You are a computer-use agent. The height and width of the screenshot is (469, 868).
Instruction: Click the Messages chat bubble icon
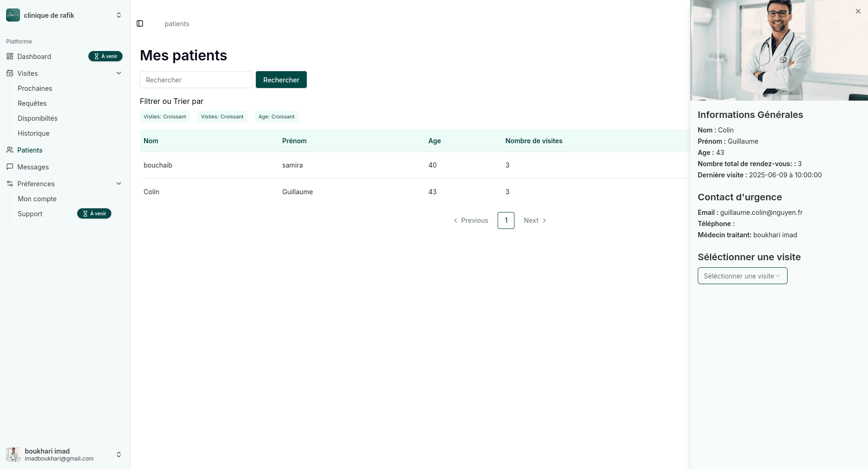pyautogui.click(x=10, y=167)
